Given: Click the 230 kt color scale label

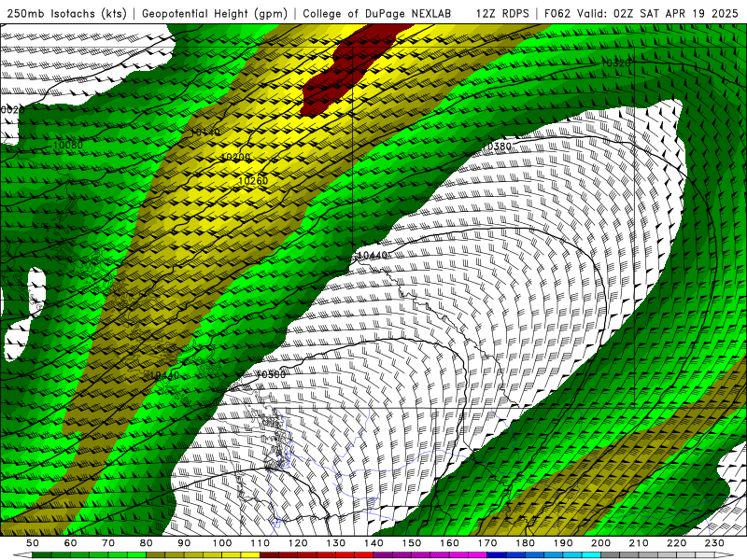Looking at the screenshot, I should pyautogui.click(x=714, y=543).
